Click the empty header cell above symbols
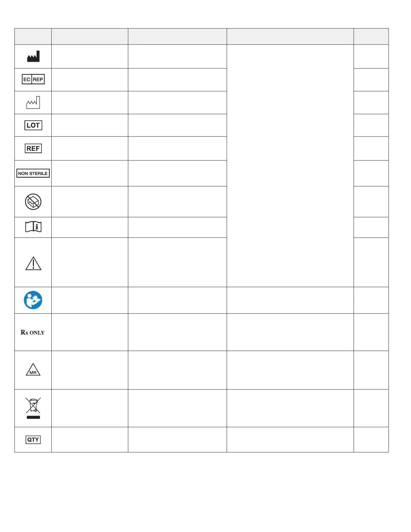The height and width of the screenshot is (532, 411). pyautogui.click(x=33, y=36)
